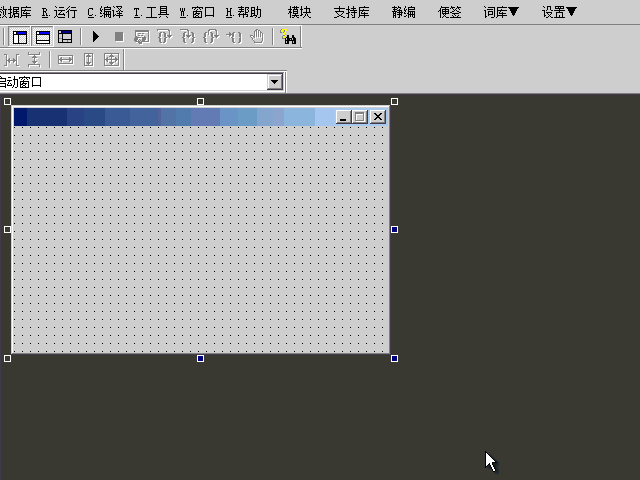Click the hand breakpoint icon
640x480 pixels.
(257, 37)
